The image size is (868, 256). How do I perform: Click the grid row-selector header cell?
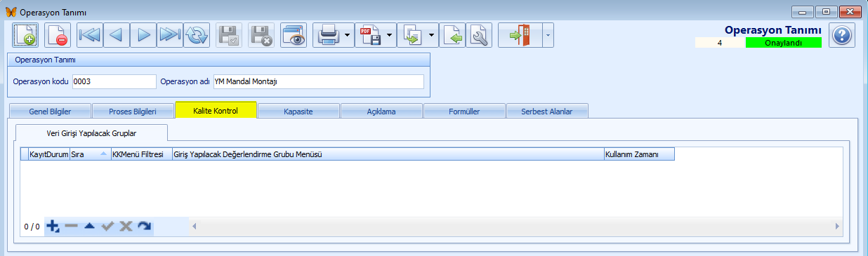25,154
